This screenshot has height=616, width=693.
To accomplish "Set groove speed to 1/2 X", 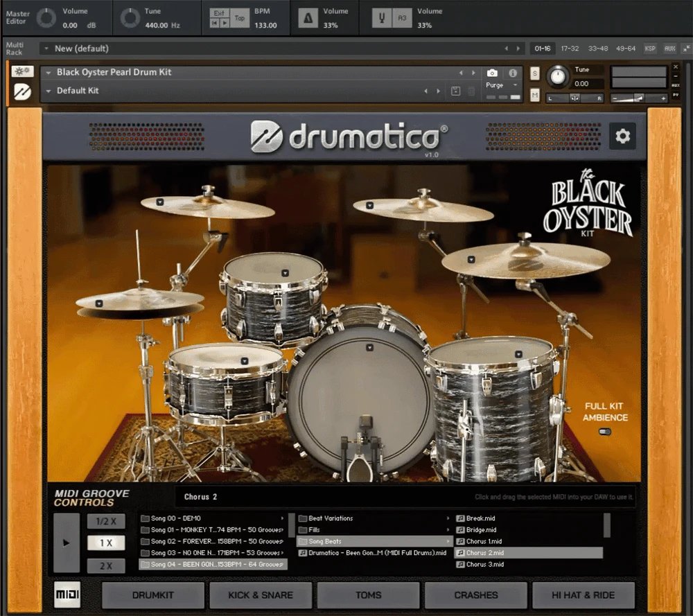I will 106,521.
